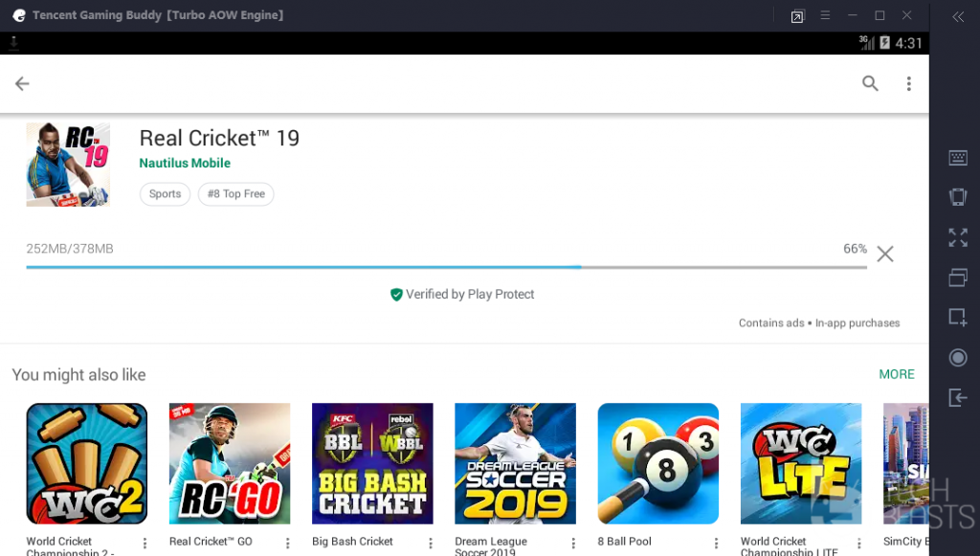The height and width of the screenshot is (556, 980).
Task: Start screen recording with the record icon
Action: coord(957,357)
